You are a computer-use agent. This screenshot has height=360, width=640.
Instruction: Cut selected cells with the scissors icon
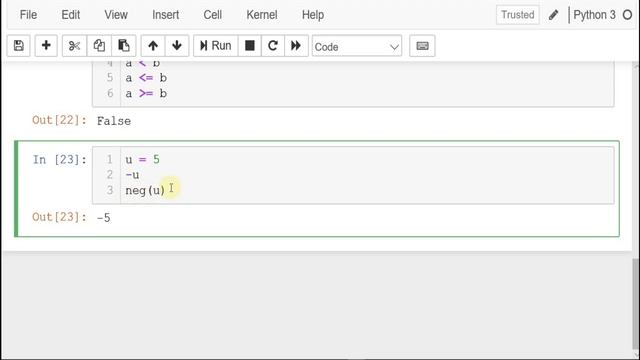tap(74, 46)
